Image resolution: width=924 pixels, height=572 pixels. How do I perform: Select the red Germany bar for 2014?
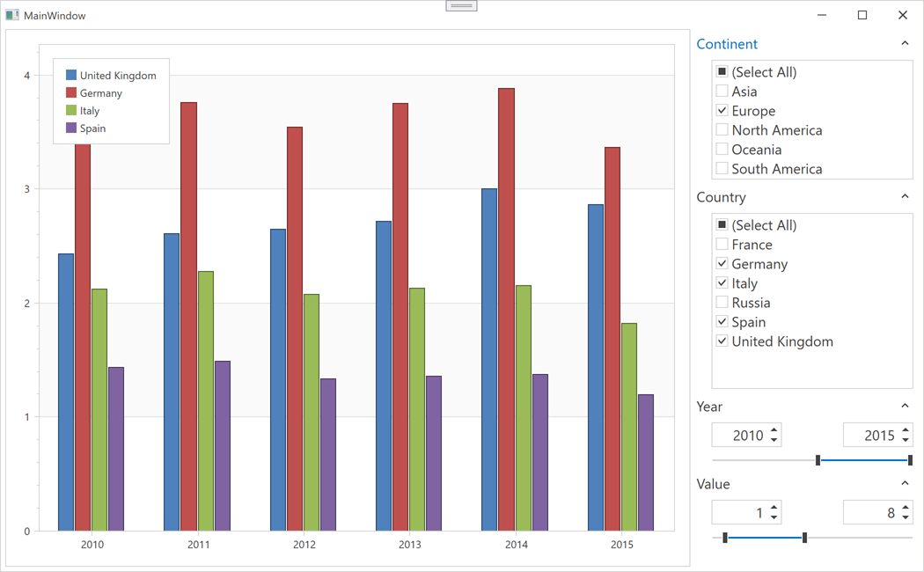pyautogui.click(x=506, y=309)
